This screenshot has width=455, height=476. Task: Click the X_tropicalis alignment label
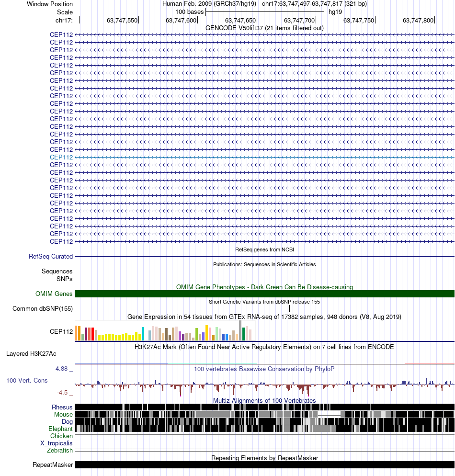57,443
